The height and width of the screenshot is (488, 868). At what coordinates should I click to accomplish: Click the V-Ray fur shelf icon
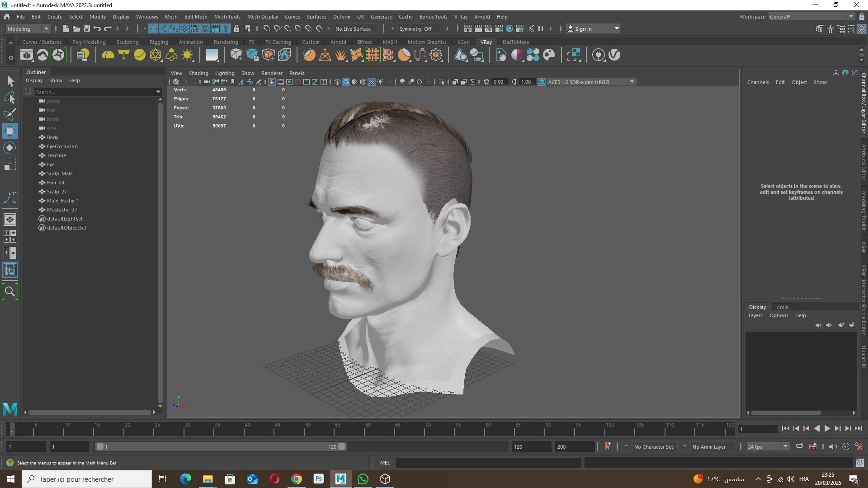[x=341, y=55]
